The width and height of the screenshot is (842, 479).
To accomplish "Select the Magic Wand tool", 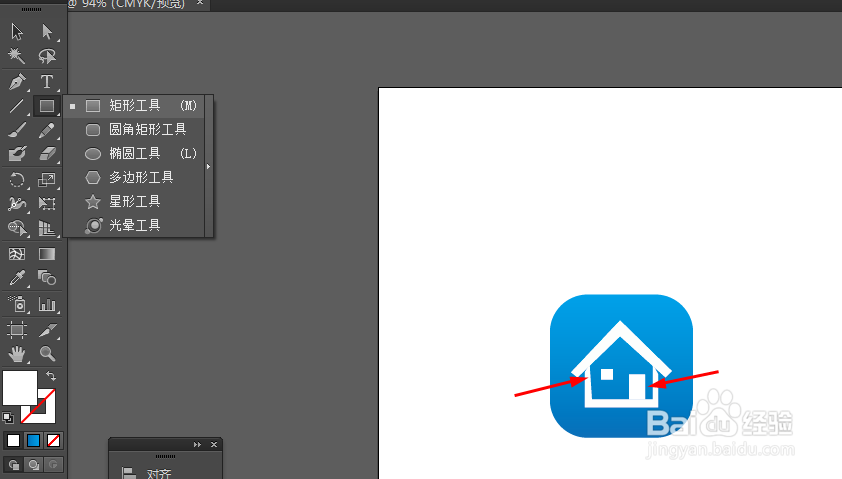I will click(x=17, y=56).
